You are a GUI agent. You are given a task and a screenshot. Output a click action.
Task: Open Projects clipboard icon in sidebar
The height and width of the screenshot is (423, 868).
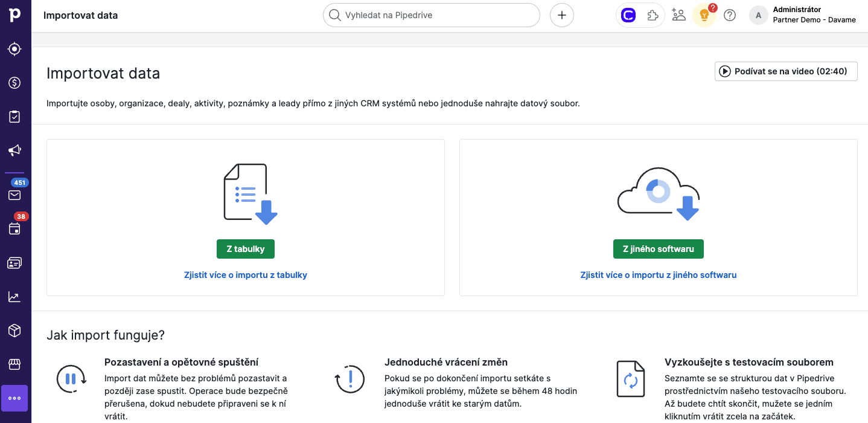(x=15, y=117)
